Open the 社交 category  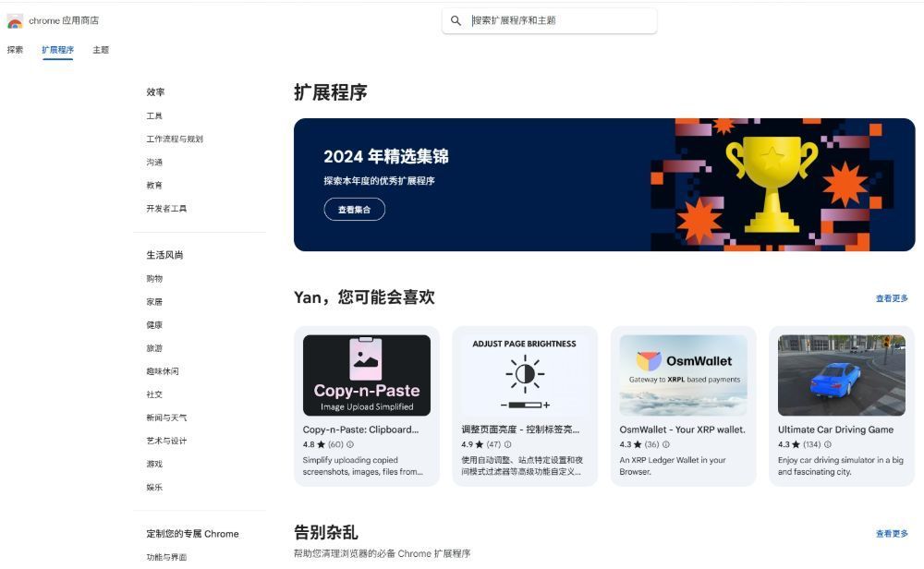click(x=154, y=394)
